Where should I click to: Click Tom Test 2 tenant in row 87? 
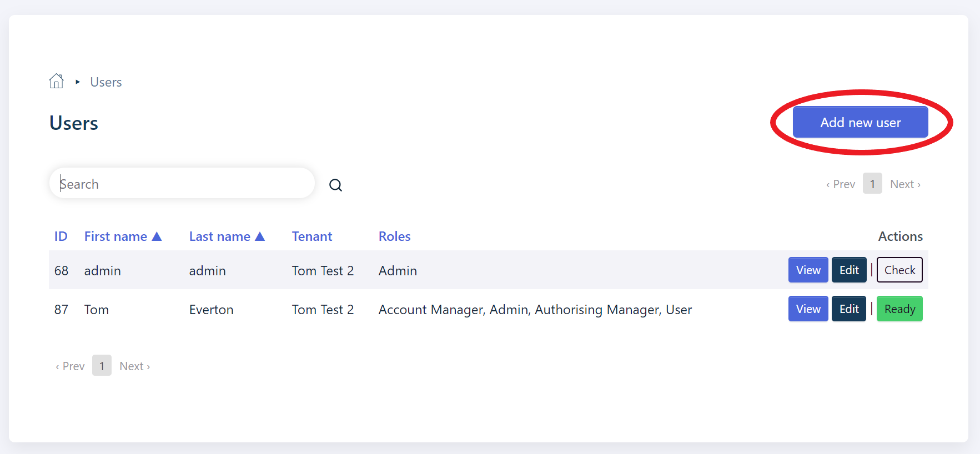[323, 310]
